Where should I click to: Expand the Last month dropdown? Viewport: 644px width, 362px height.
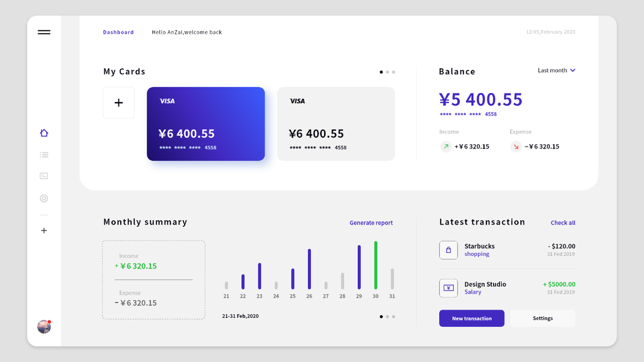coord(556,71)
